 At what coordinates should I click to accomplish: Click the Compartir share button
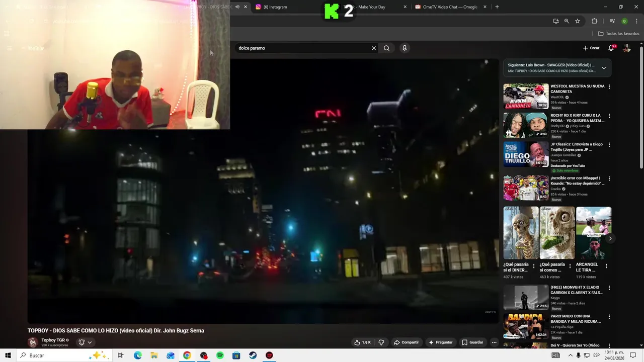click(x=406, y=342)
